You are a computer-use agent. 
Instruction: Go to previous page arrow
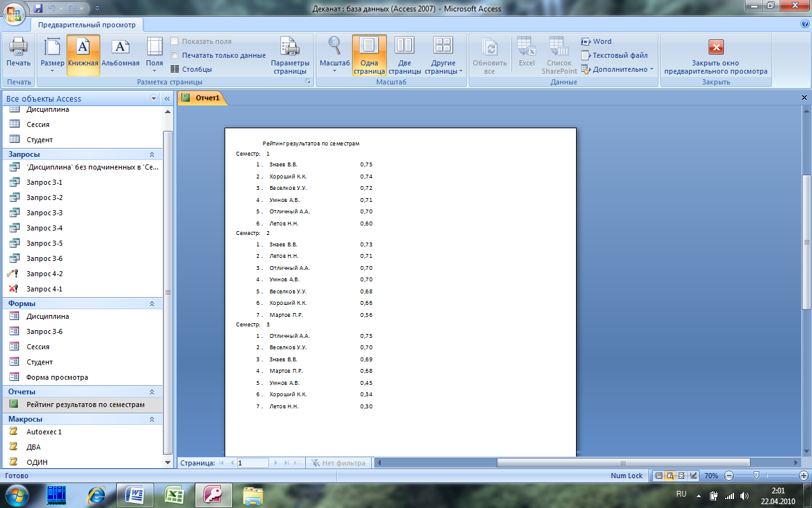click(232, 463)
